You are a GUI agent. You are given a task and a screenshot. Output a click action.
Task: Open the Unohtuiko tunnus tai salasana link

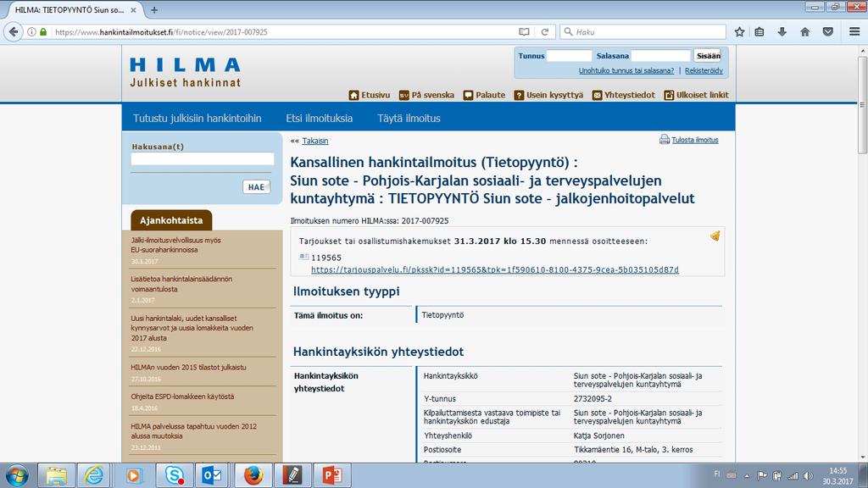coord(626,71)
